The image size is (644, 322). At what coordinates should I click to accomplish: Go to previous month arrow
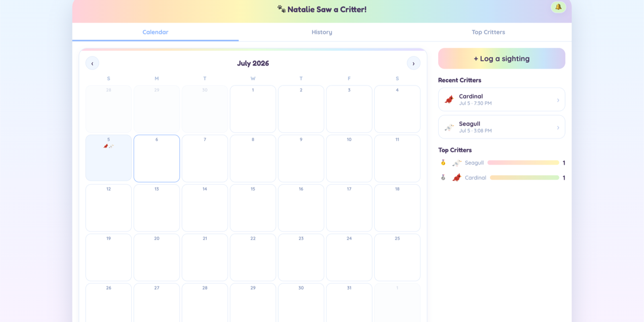click(x=92, y=63)
